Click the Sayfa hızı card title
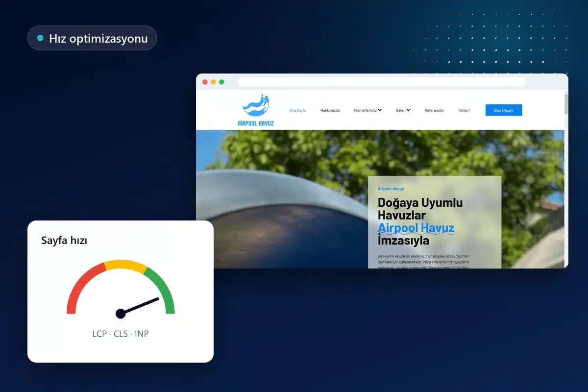Screen dimensions: 588x392 click(x=64, y=241)
